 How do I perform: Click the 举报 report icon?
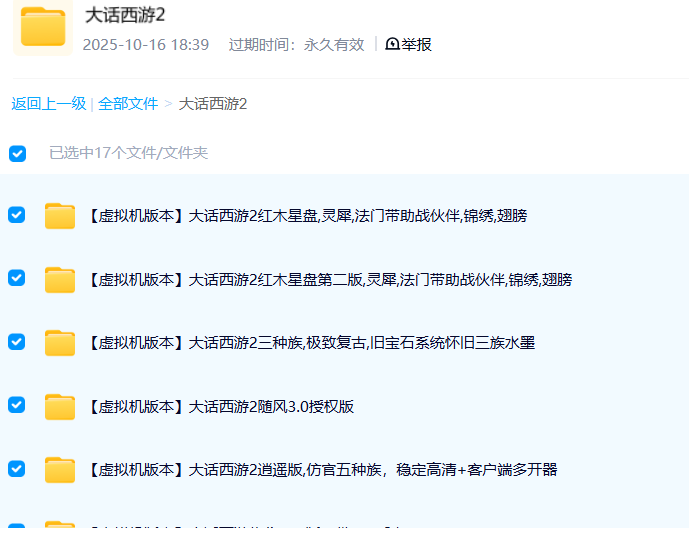(392, 44)
